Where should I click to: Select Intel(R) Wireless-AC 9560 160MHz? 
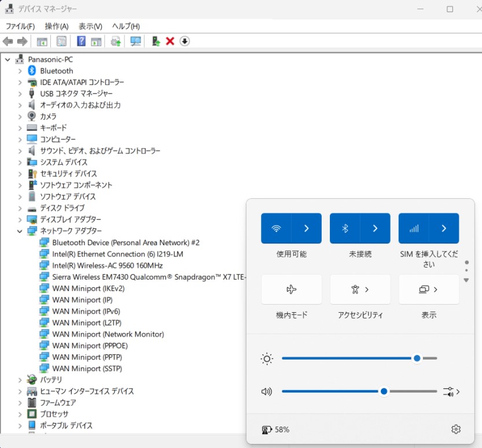pos(107,265)
